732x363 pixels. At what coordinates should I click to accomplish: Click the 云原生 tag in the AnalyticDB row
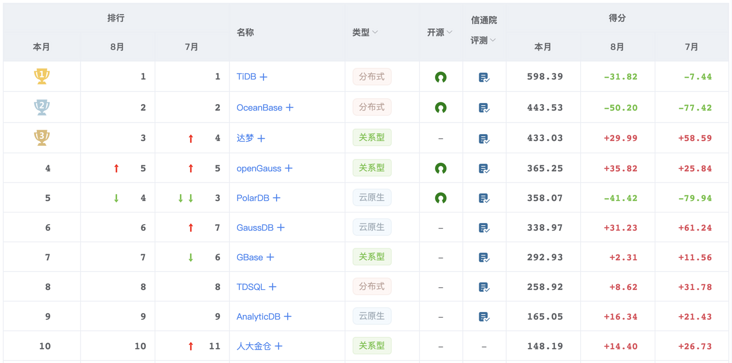(x=372, y=316)
